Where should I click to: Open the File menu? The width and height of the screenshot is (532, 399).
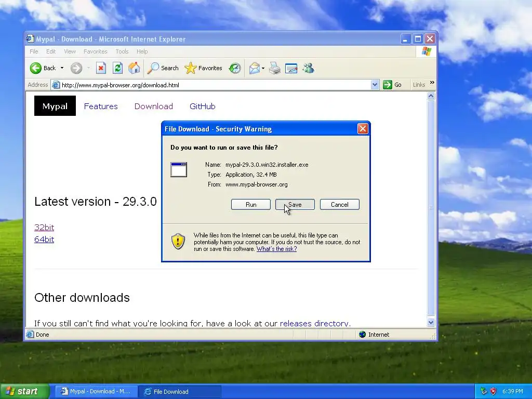point(34,51)
